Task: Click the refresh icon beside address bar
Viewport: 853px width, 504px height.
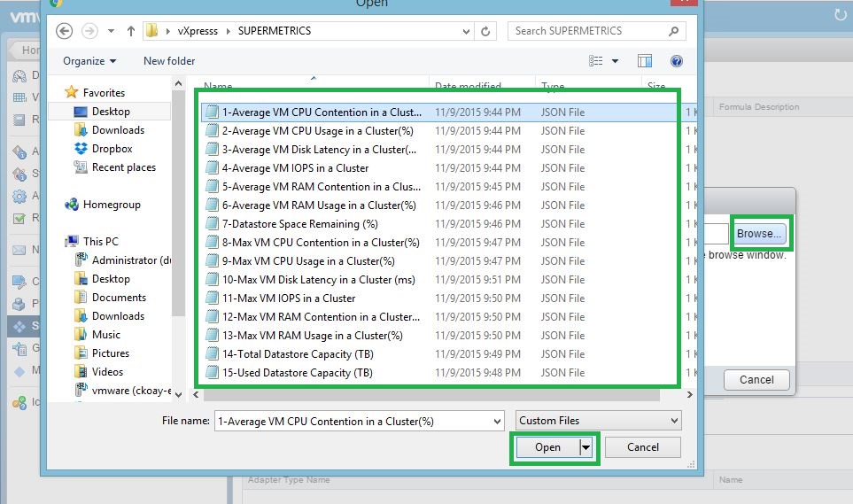Action: click(485, 31)
